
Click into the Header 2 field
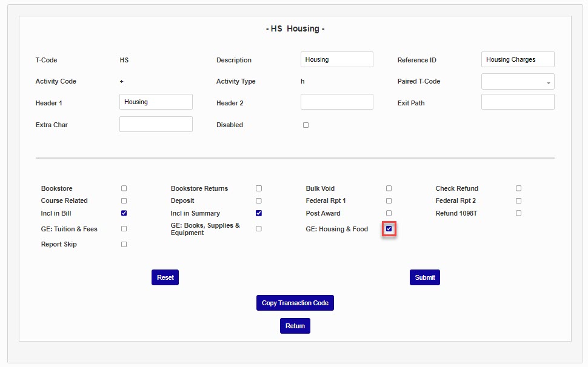click(x=336, y=102)
